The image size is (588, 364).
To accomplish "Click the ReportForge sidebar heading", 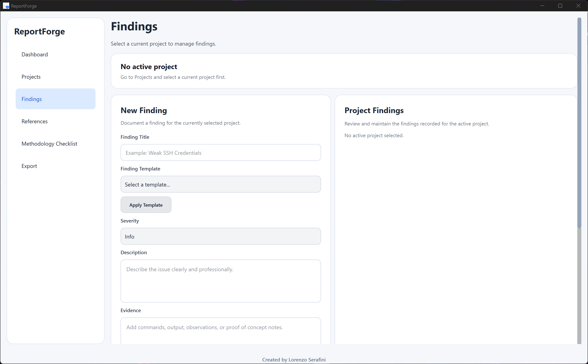I will tap(40, 32).
